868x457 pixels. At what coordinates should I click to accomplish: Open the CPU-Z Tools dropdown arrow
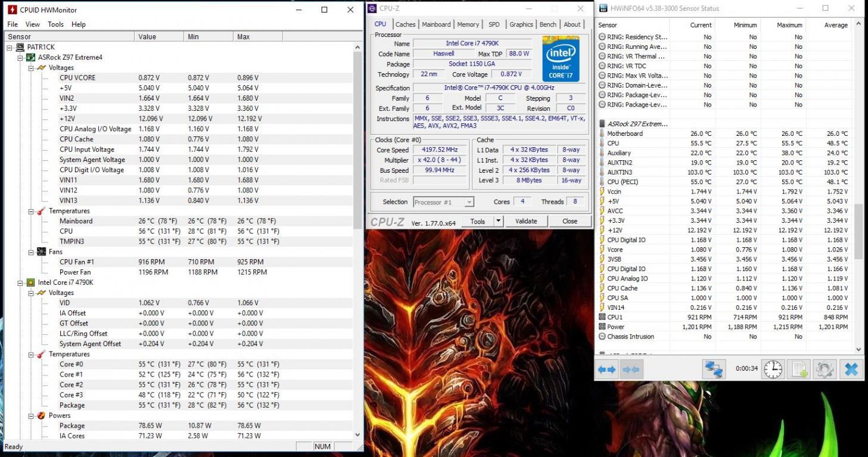499,221
